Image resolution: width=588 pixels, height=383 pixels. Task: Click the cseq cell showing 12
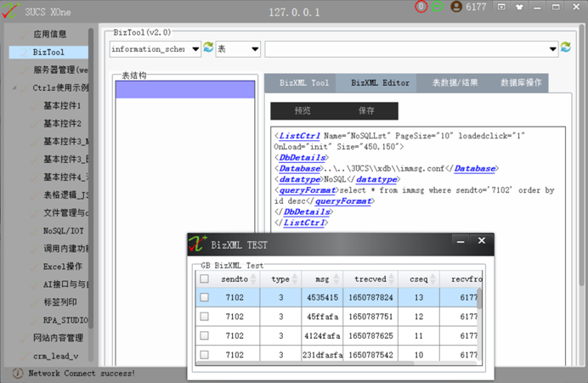pyautogui.click(x=419, y=317)
